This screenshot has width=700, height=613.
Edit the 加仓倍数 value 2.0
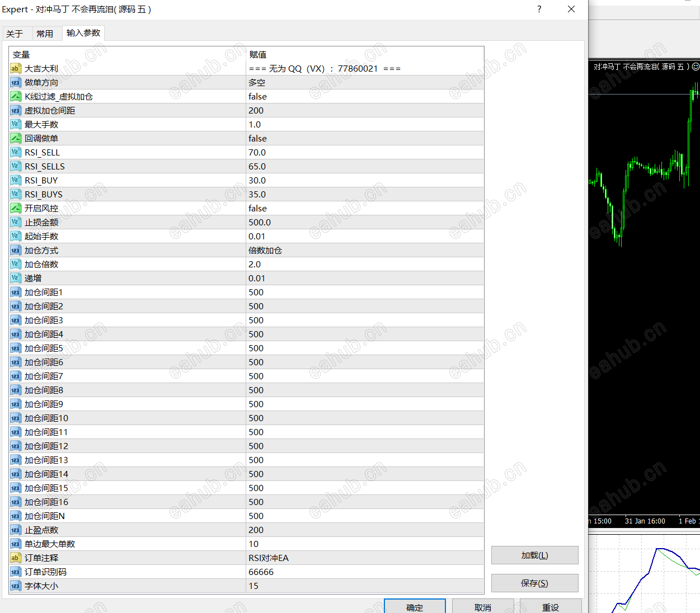[x=365, y=264]
